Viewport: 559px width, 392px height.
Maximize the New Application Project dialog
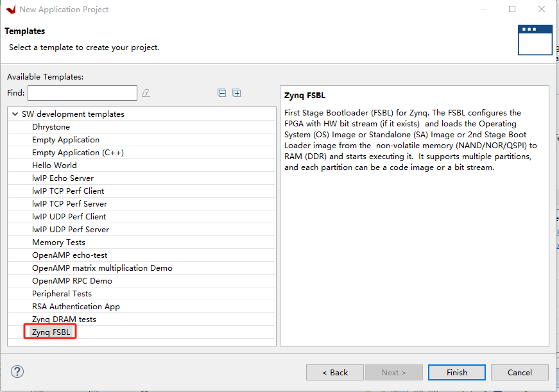click(512, 9)
